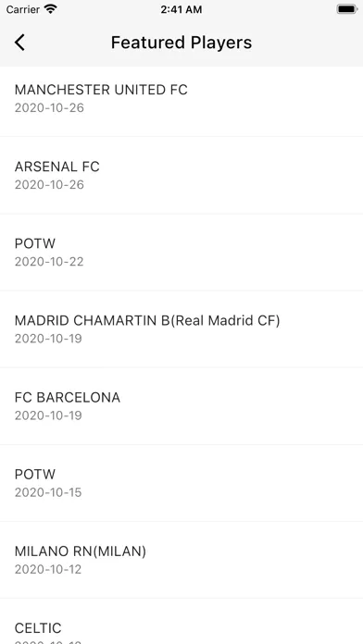Tap date 2020-10-26 under ARSENAL FC
The width and height of the screenshot is (363, 644).
[x=49, y=184]
